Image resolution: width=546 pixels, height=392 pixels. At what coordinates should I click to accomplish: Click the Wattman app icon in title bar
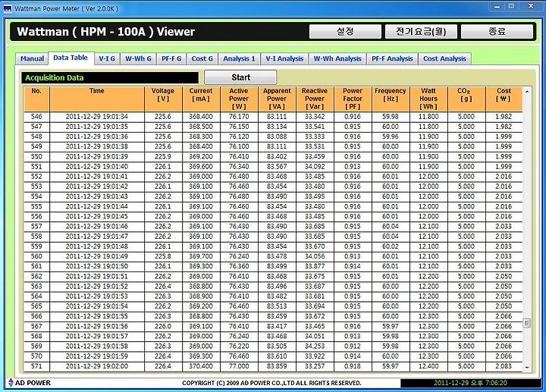[8, 8]
